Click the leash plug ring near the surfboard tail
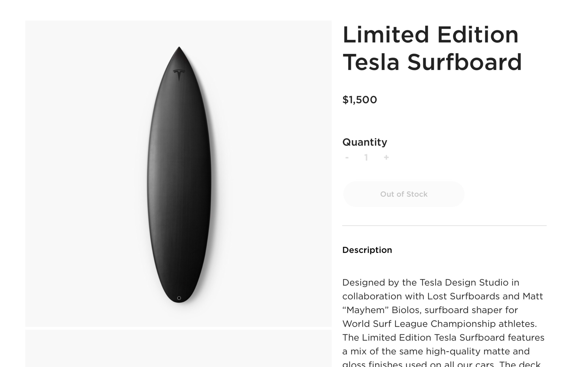Viewport: 588px width, 367px height. click(179, 298)
